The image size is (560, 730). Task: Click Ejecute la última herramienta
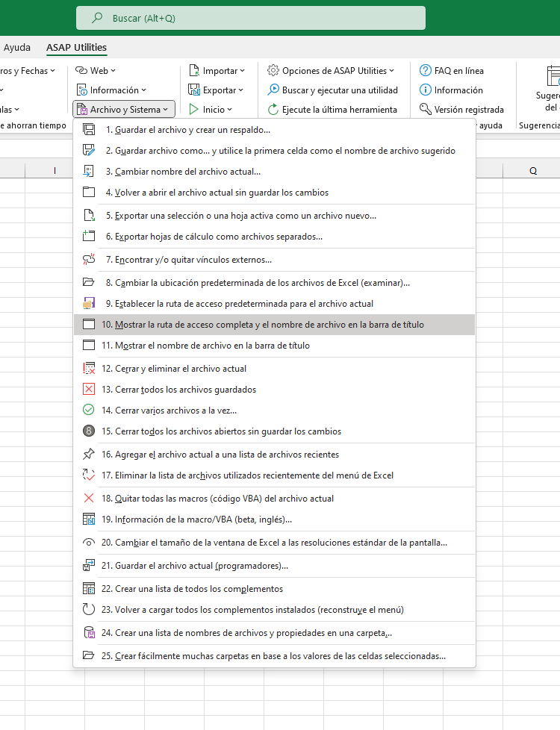(x=332, y=110)
